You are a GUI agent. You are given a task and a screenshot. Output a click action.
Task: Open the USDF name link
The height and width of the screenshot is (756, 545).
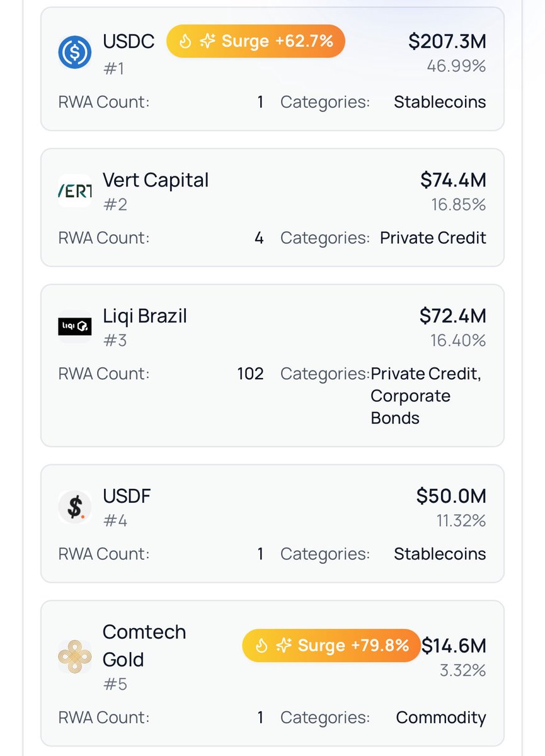coord(127,496)
